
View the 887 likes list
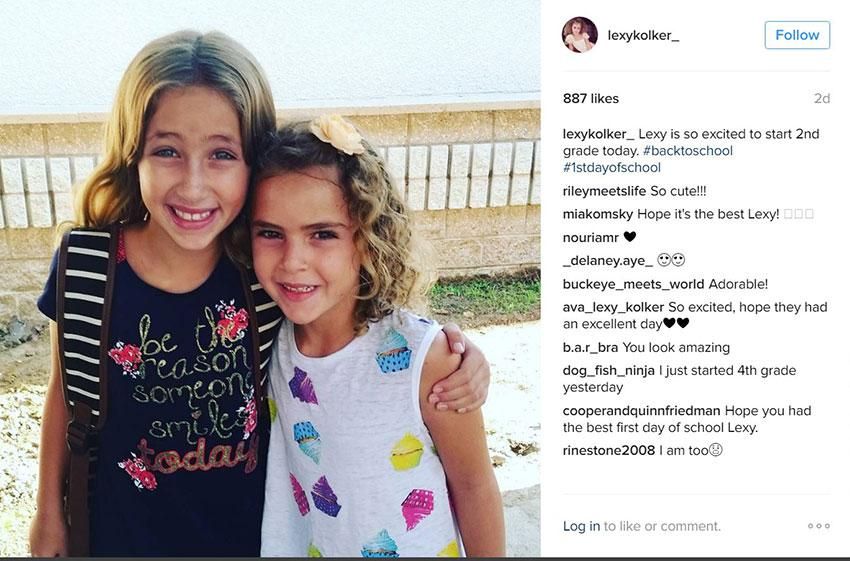590,98
